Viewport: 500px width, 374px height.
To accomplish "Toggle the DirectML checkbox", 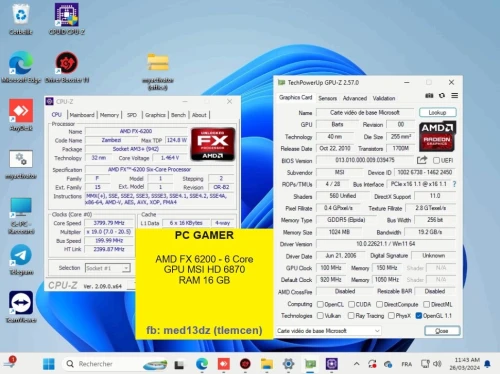I will click(x=426, y=304).
